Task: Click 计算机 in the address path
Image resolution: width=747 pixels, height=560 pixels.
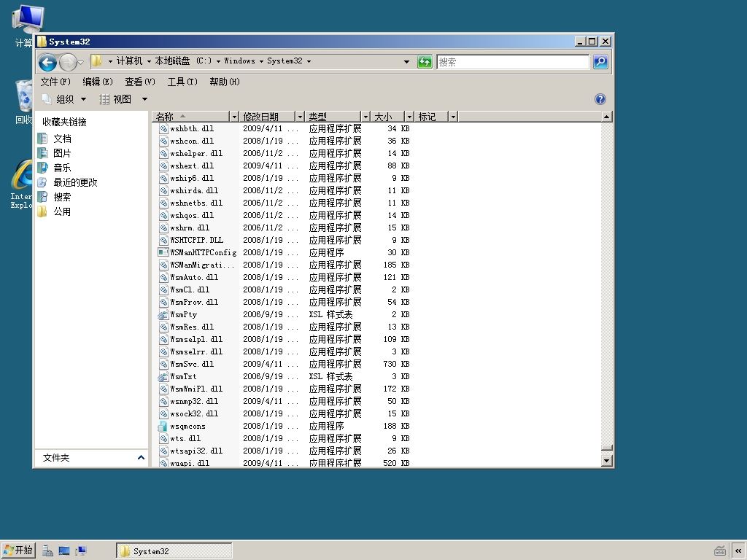Action: [129, 61]
